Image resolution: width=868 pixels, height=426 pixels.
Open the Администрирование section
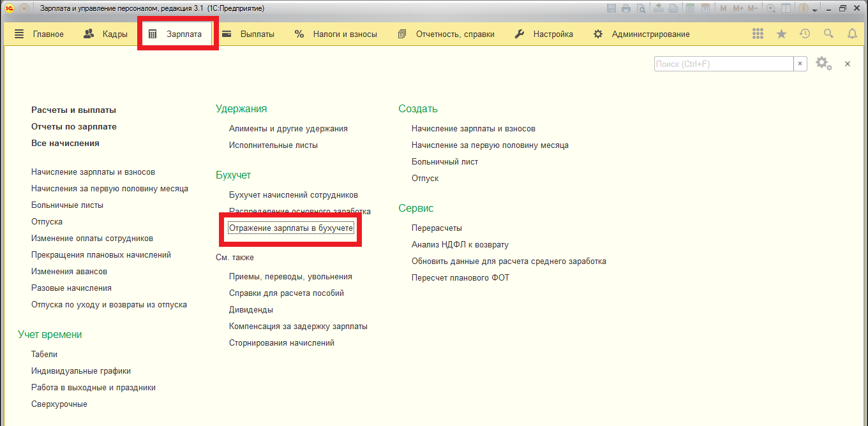point(641,34)
